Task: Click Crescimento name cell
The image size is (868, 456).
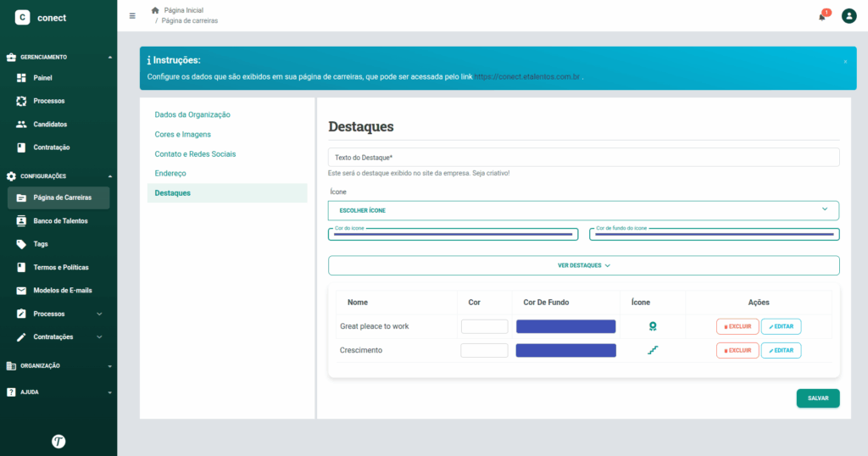Action: click(361, 350)
